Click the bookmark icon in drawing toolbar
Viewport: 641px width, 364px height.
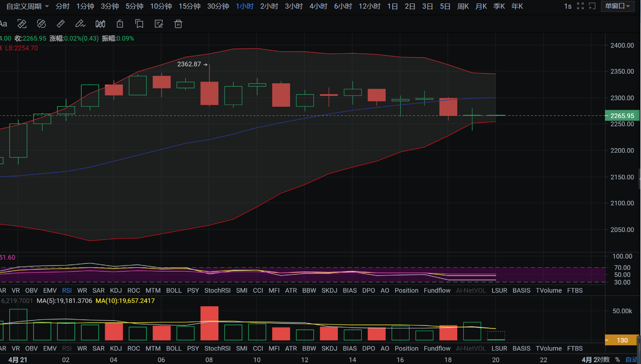(x=139, y=24)
